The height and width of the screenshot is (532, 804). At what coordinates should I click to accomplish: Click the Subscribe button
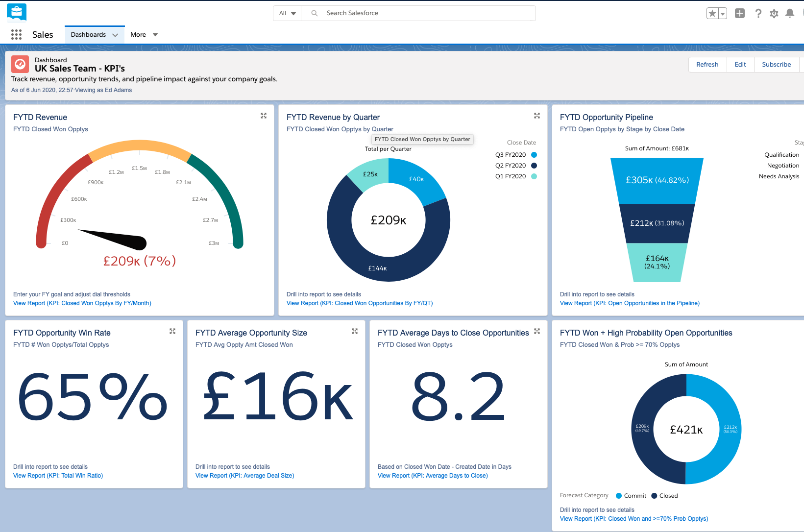(x=776, y=64)
